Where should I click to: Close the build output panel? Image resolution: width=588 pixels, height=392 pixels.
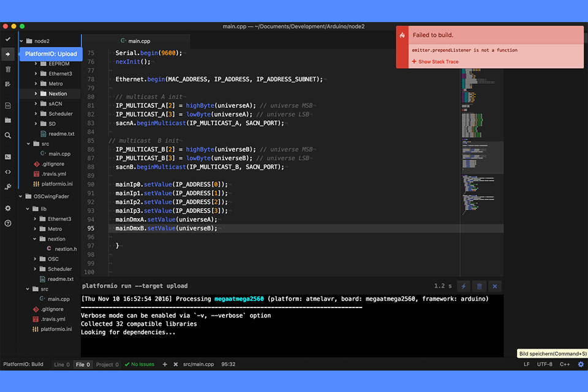pyautogui.click(x=495, y=286)
